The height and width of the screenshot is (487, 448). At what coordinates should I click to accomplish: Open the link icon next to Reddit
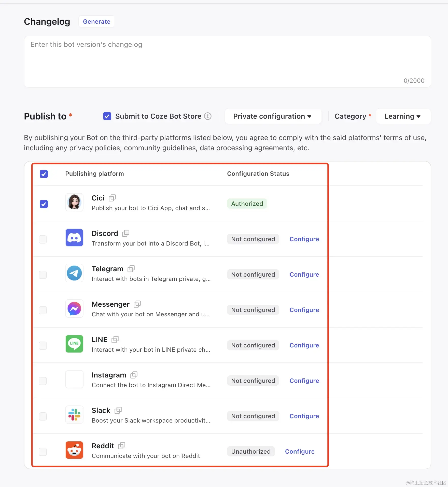point(122,446)
